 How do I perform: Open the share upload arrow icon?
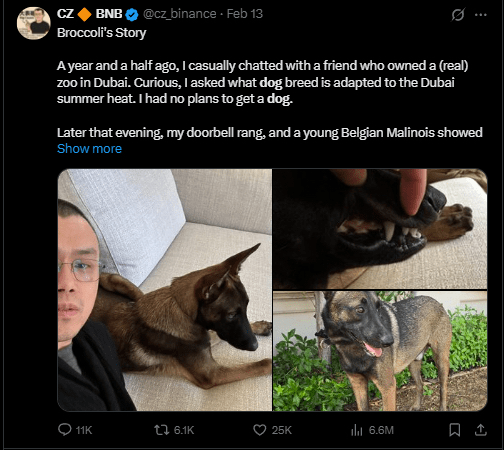point(481,430)
